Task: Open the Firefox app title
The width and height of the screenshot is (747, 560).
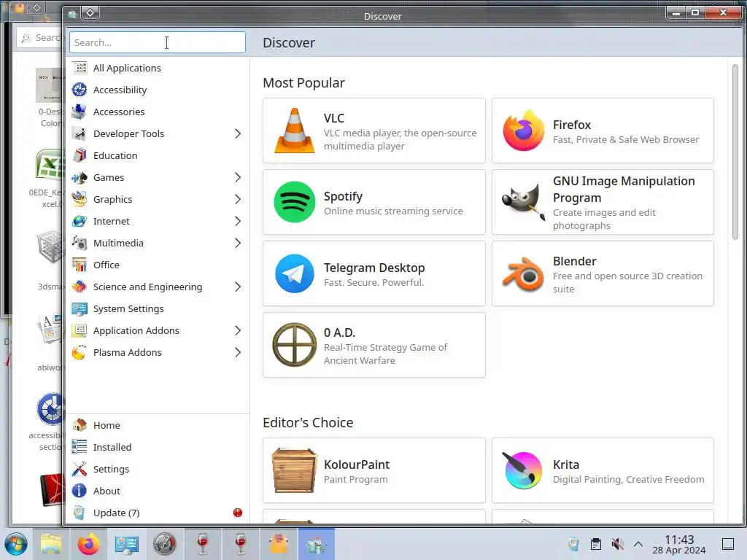Action: [572, 125]
